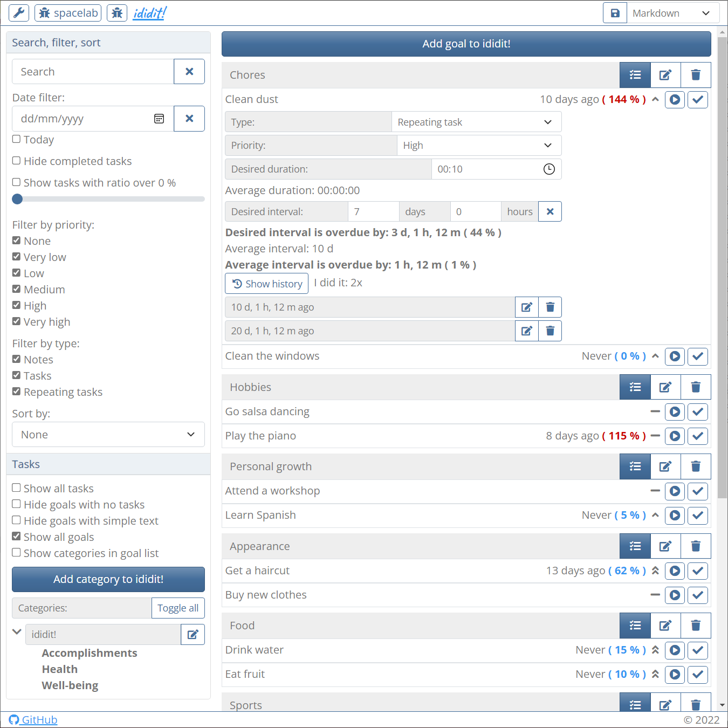Viewport: 728px width, 728px height.
Task: Enable the Today checkbox
Action: [x=17, y=139]
